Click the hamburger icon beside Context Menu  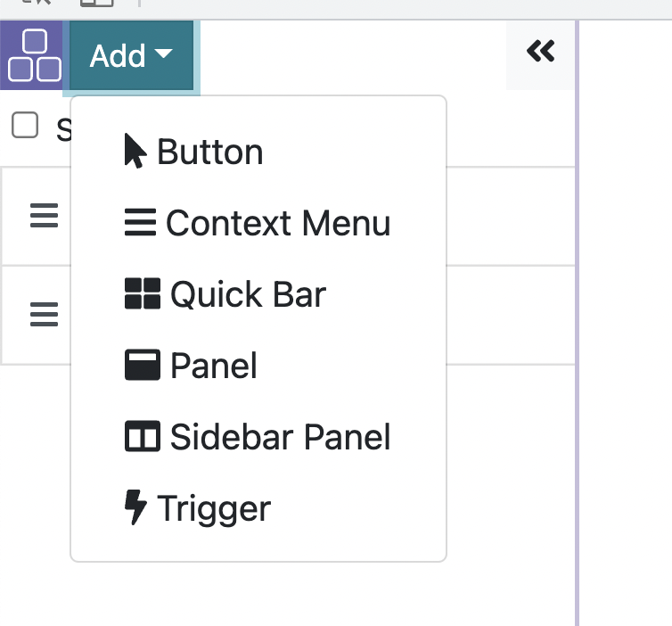141,223
